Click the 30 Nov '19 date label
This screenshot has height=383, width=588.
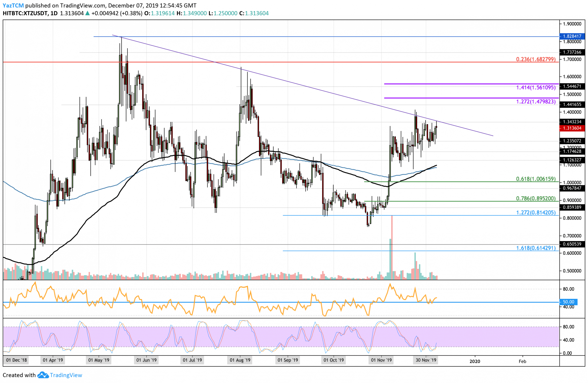click(426, 360)
